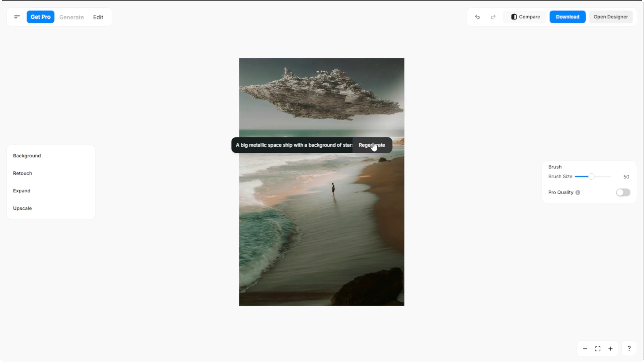Select Background in the left panel

pyautogui.click(x=27, y=156)
